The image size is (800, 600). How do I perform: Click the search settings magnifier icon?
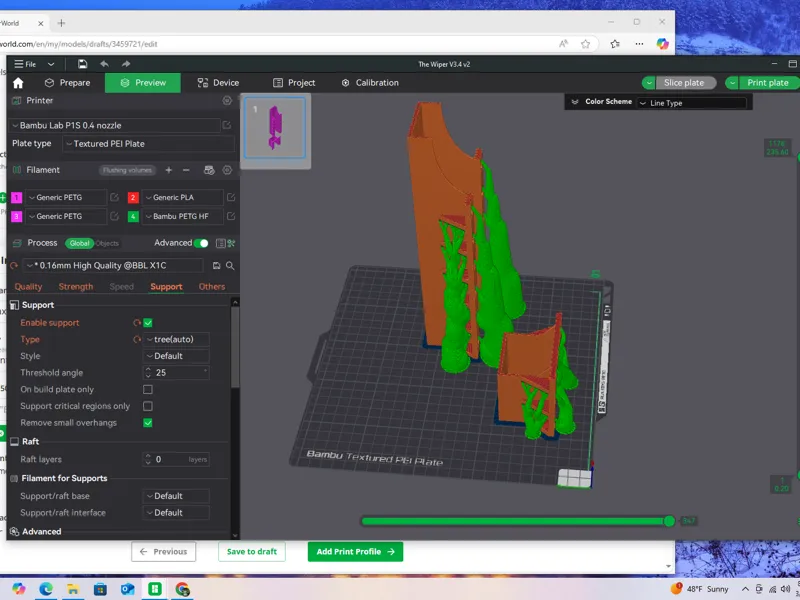tap(230, 265)
